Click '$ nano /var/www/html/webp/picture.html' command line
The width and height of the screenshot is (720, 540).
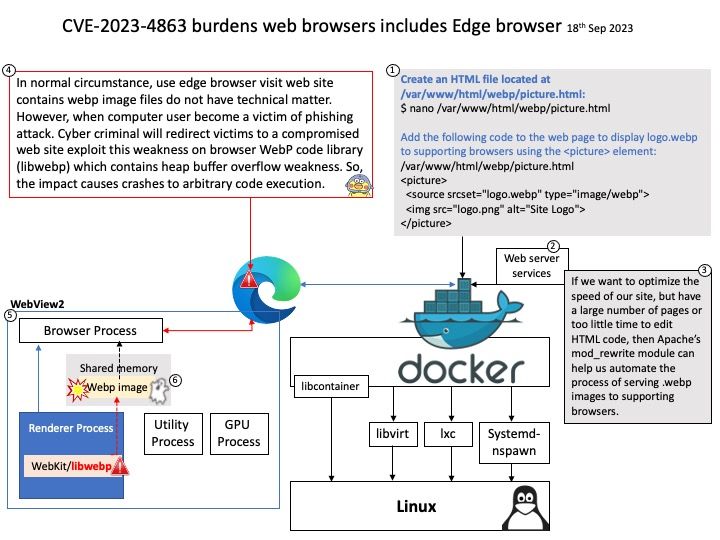pos(506,108)
